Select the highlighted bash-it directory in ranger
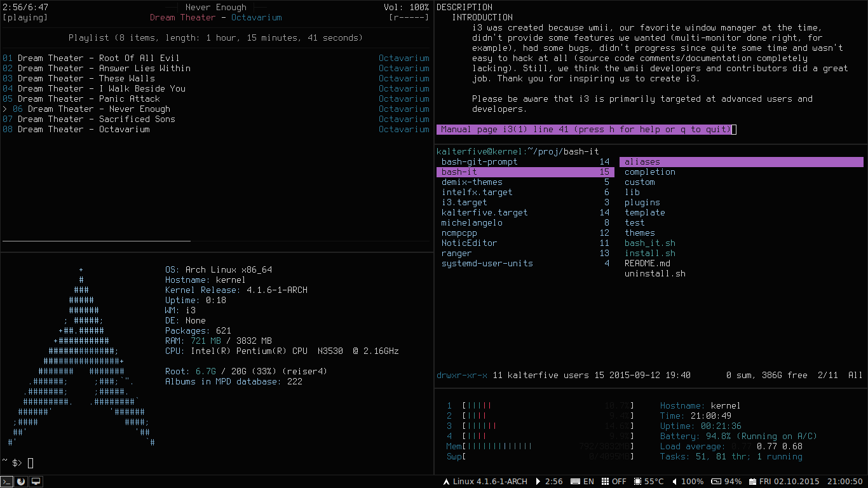 (526, 172)
